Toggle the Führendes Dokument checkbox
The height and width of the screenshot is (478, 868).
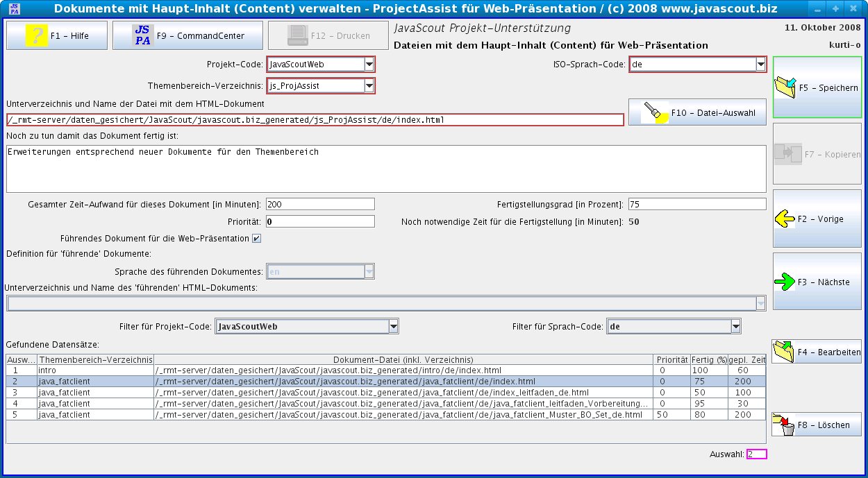coord(256,239)
